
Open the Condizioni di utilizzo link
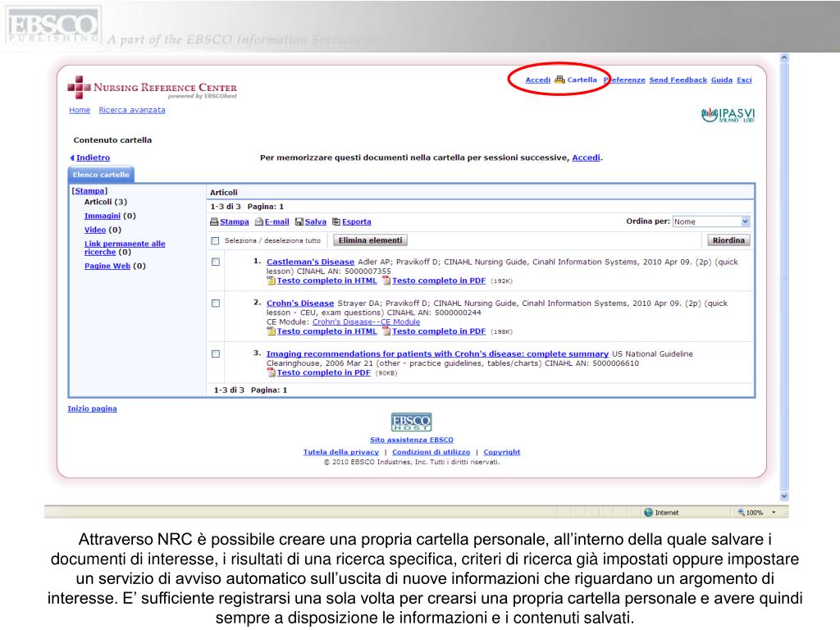coord(431,452)
